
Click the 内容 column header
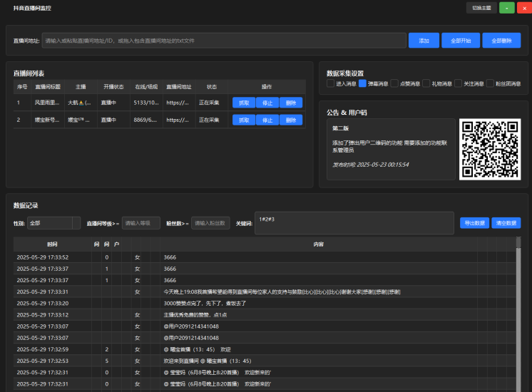click(319, 244)
